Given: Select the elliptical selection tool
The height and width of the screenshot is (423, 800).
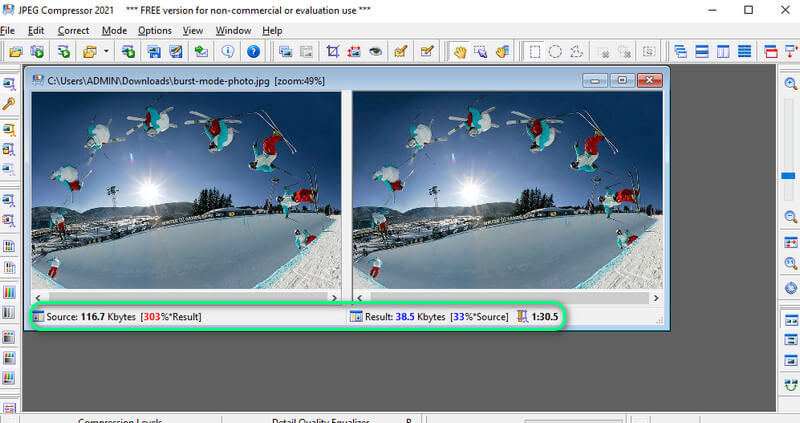Looking at the screenshot, I should click(x=555, y=51).
